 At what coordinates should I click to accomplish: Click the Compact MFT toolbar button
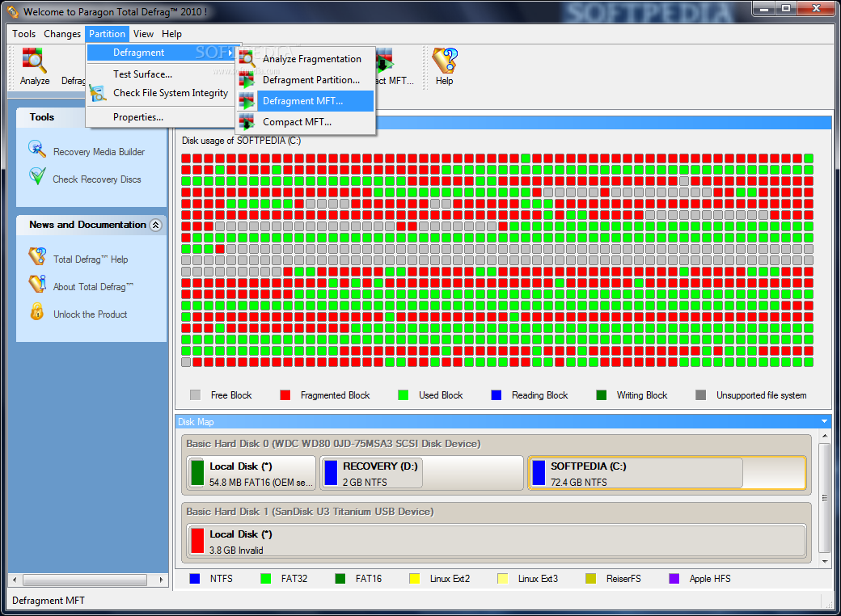395,67
